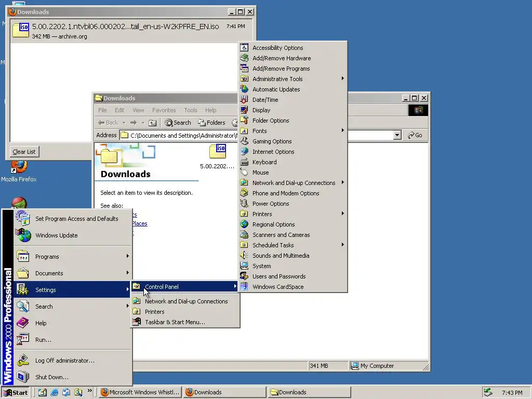The width and height of the screenshot is (532, 399).
Task: Open the Display settings icon
Action: pos(244,110)
